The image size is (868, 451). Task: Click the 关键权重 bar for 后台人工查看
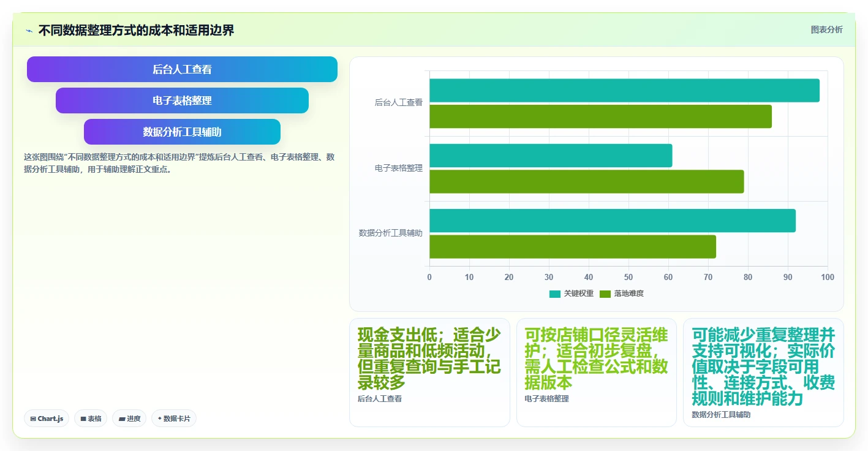tap(624, 91)
